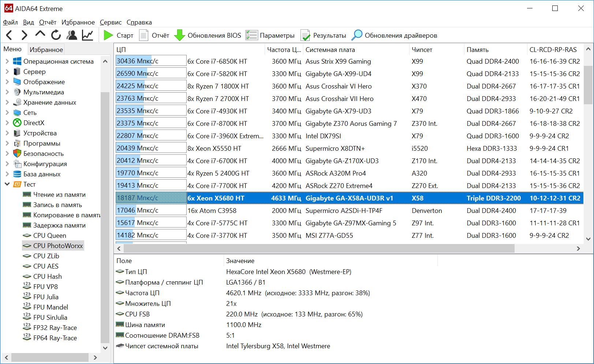Click the results list vertical scrollbar thumb
Image resolution: width=594 pixels, height=364 pixels.
588,85
